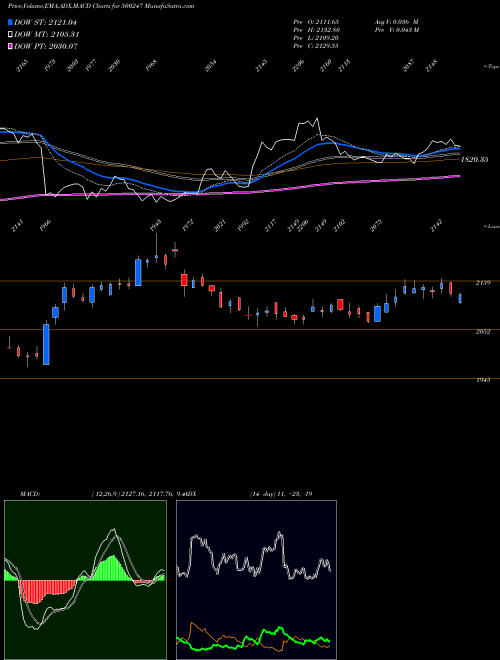Click the magenta DOW PT legend swatch

[x=10, y=46]
